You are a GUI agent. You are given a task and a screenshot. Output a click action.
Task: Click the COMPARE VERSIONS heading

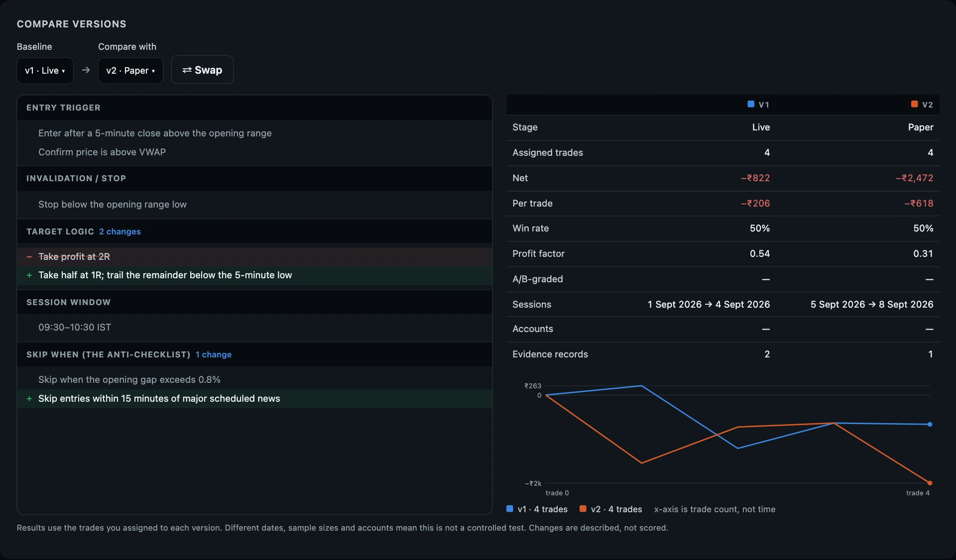pyautogui.click(x=72, y=24)
